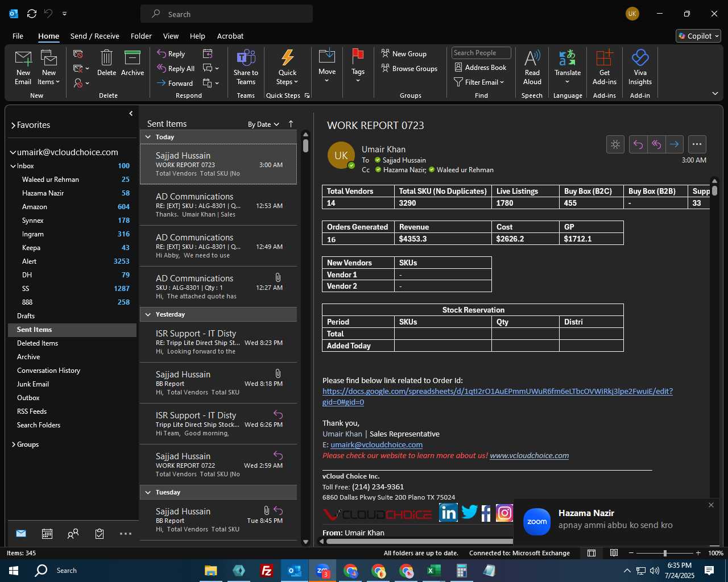Viewport: 728px width, 582px height.
Task: Click the LinkedIn icon in signature
Action: (x=448, y=513)
